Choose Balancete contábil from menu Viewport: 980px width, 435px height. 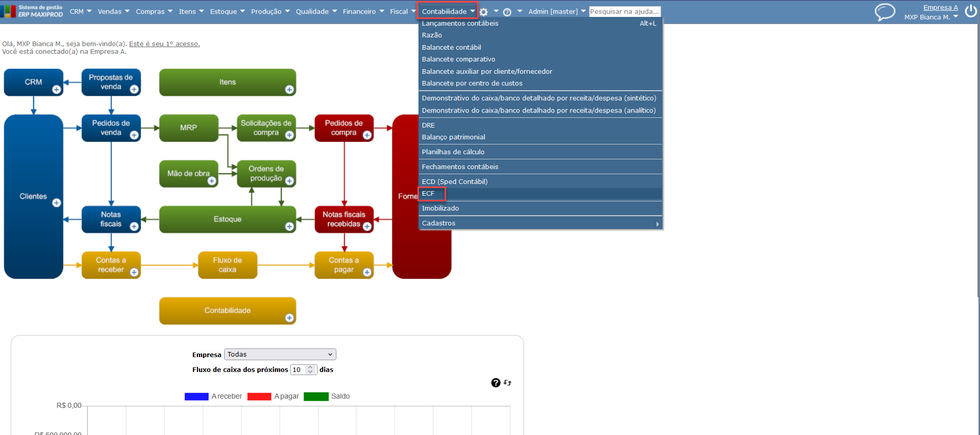pos(541,48)
